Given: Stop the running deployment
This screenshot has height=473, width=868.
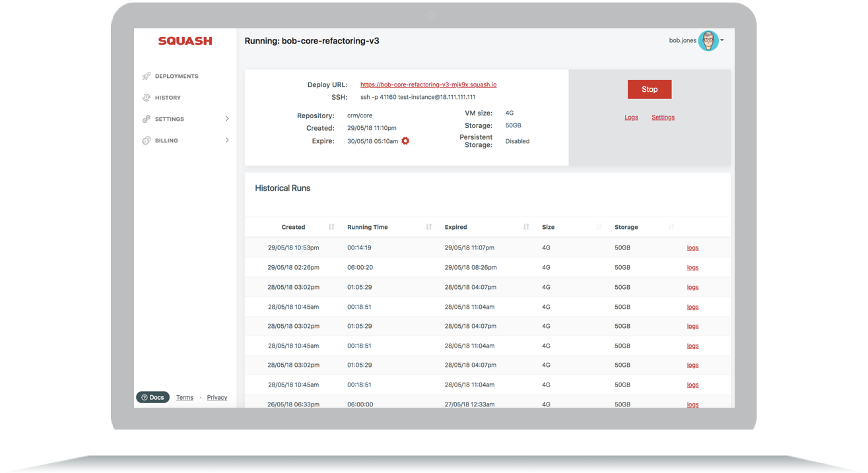Looking at the screenshot, I should click(x=650, y=89).
